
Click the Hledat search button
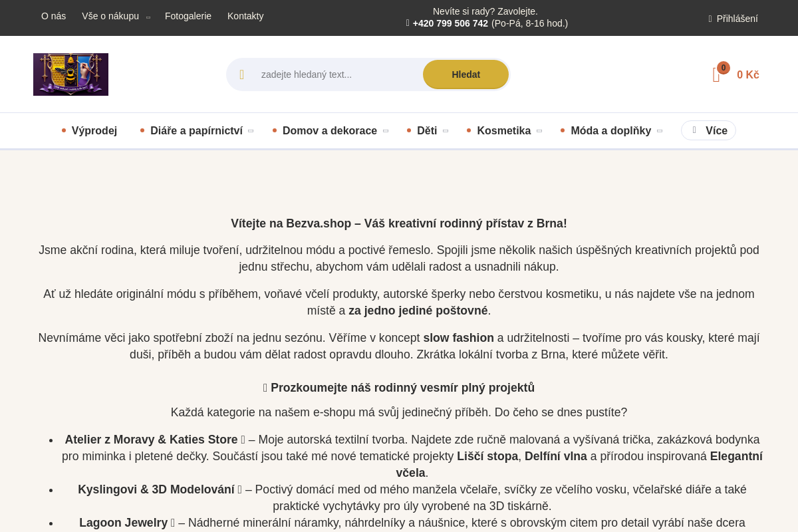[465, 74]
